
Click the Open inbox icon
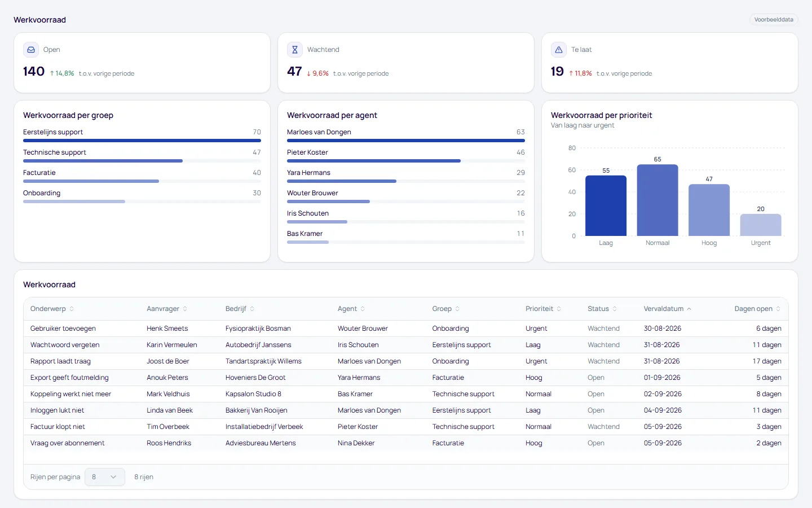coord(31,50)
